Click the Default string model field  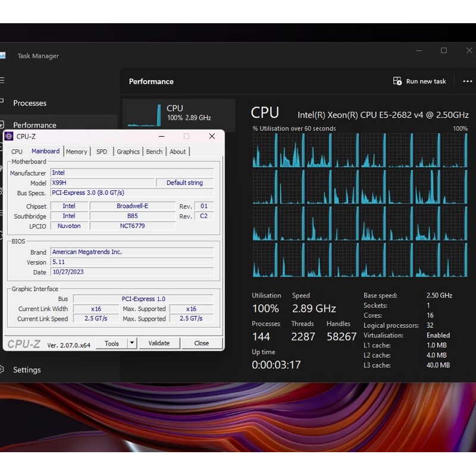coord(184,183)
